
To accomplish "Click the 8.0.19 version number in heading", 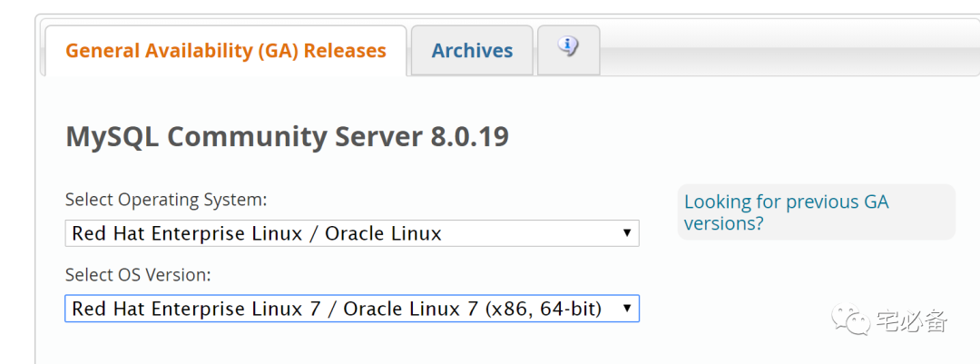I will 468,137.
